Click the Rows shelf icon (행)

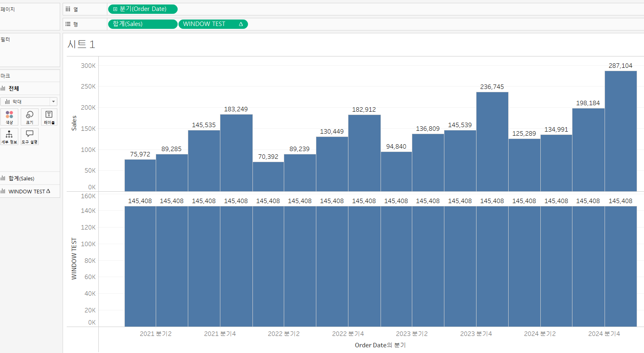(x=68, y=24)
